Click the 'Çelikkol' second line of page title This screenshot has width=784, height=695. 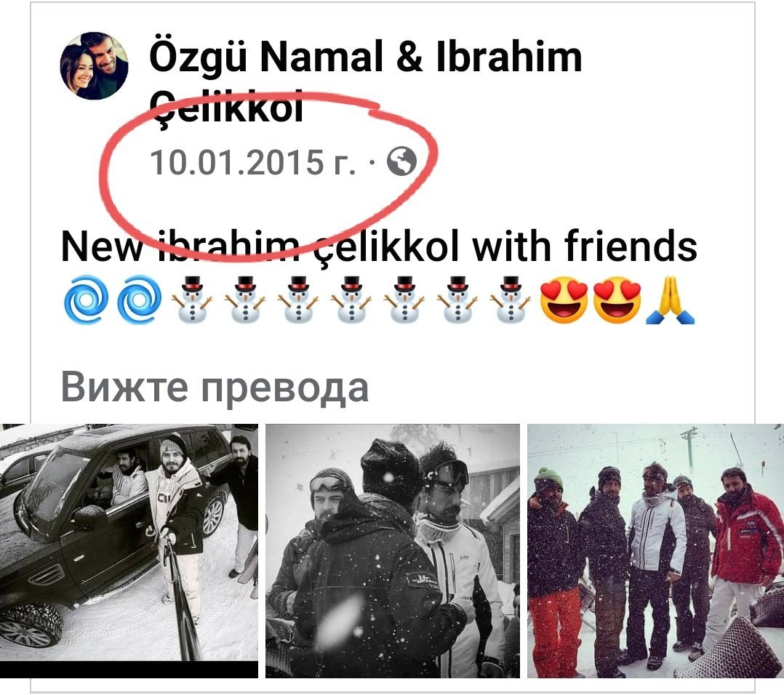226,106
